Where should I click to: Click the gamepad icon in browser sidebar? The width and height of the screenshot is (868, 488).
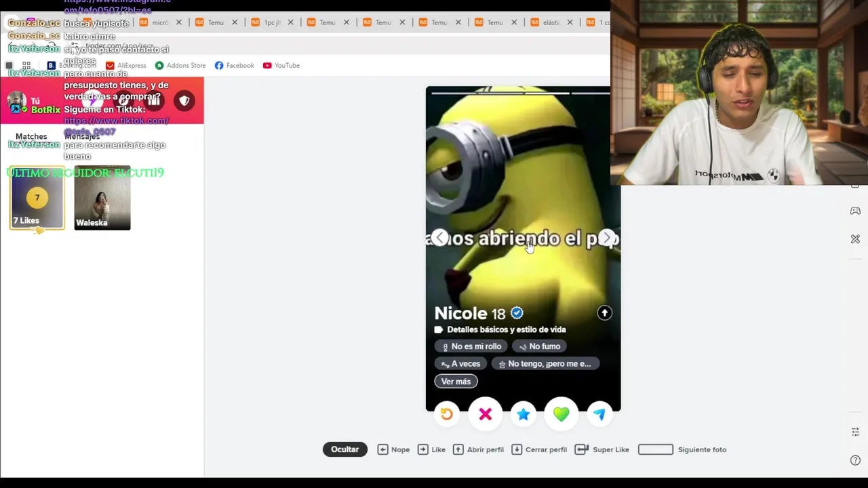[x=855, y=211]
